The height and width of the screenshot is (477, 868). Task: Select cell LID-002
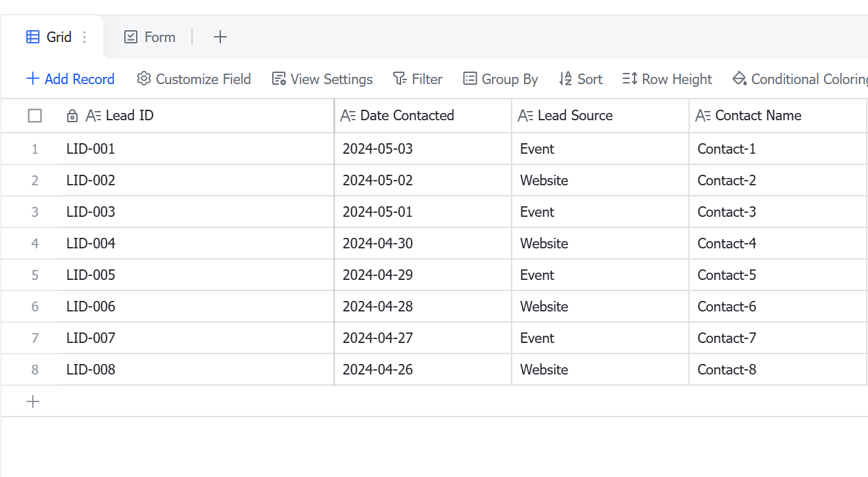[x=196, y=180]
